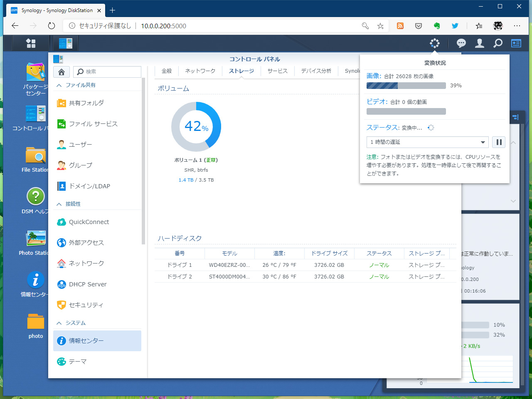The width and height of the screenshot is (532, 399).
Task: Sort disks by the 番号 column header
Action: [x=180, y=253]
